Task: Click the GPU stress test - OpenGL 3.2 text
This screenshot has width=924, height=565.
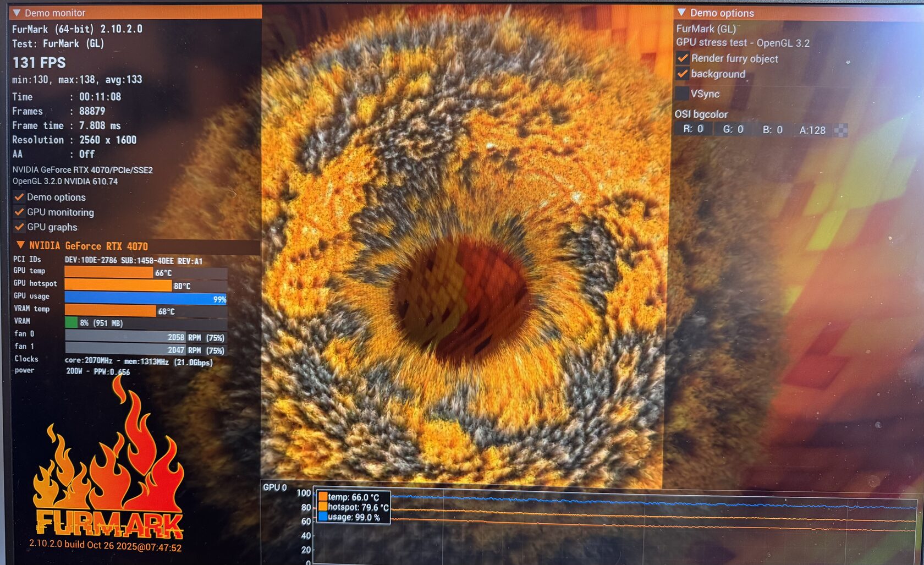Action: point(743,42)
